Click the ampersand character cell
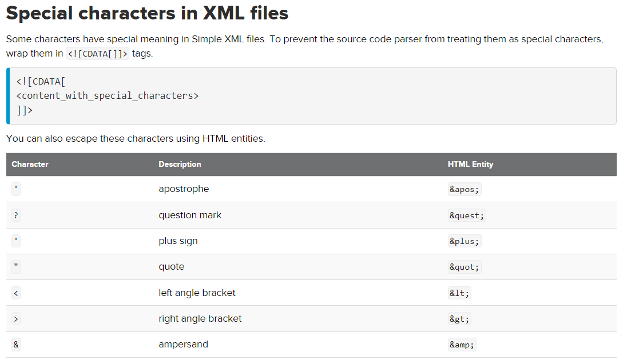This screenshot has height=364, width=623. point(16,345)
